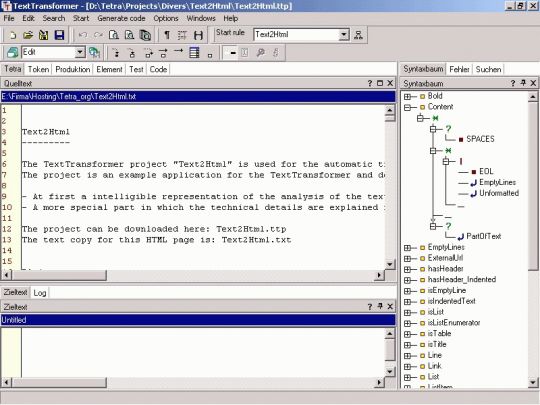
Task: Click the large H toolbar icon
Action: pyautogui.click(x=198, y=35)
